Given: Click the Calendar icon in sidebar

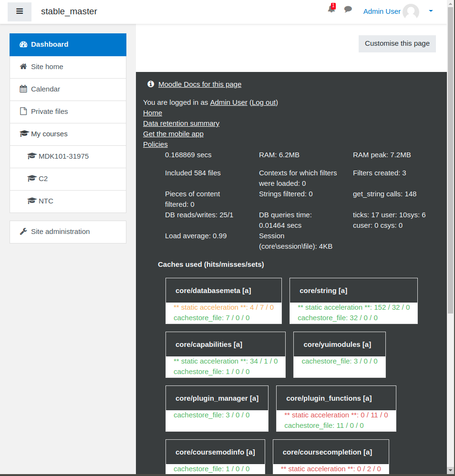Looking at the screenshot, I should click(x=23, y=89).
